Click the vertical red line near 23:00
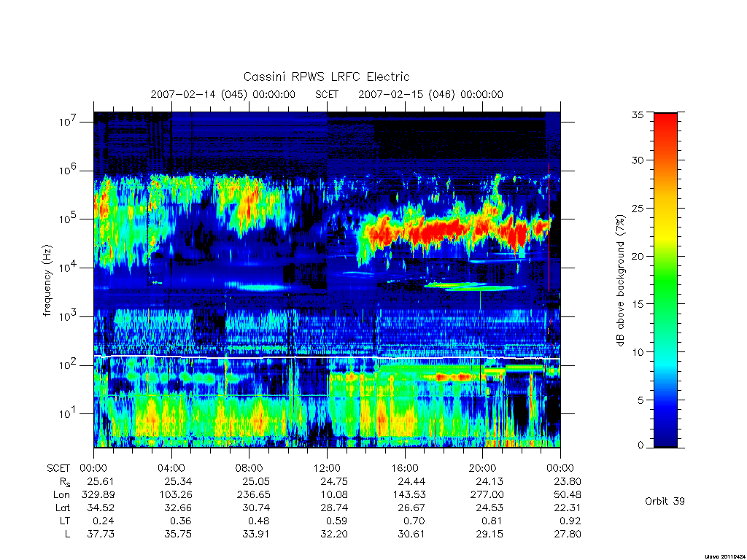 (549, 227)
